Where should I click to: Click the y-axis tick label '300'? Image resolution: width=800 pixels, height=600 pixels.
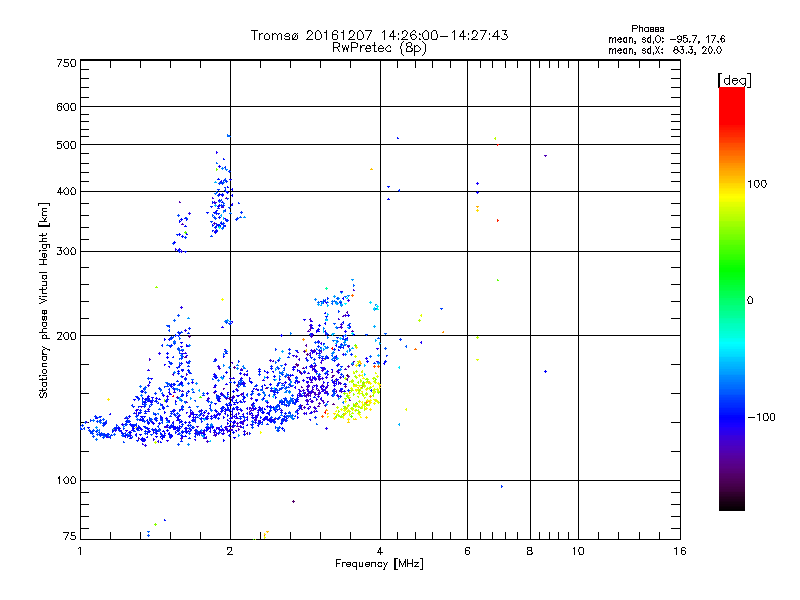tap(66, 252)
